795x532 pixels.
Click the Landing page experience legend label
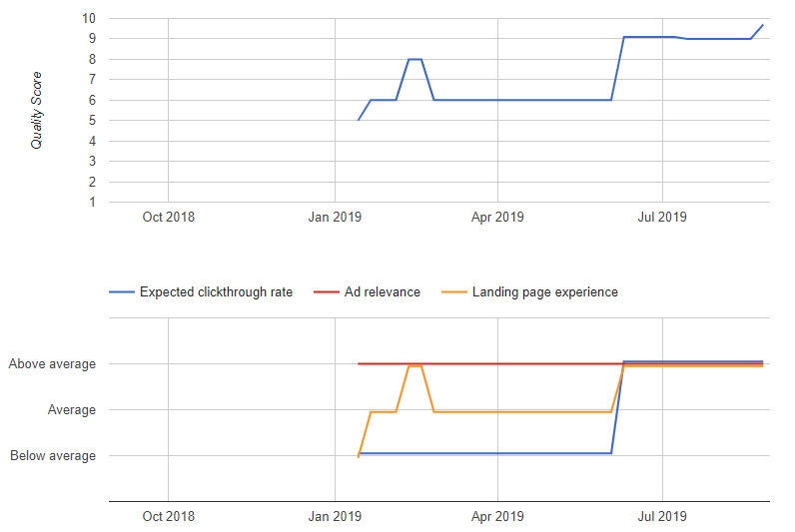coord(544,292)
